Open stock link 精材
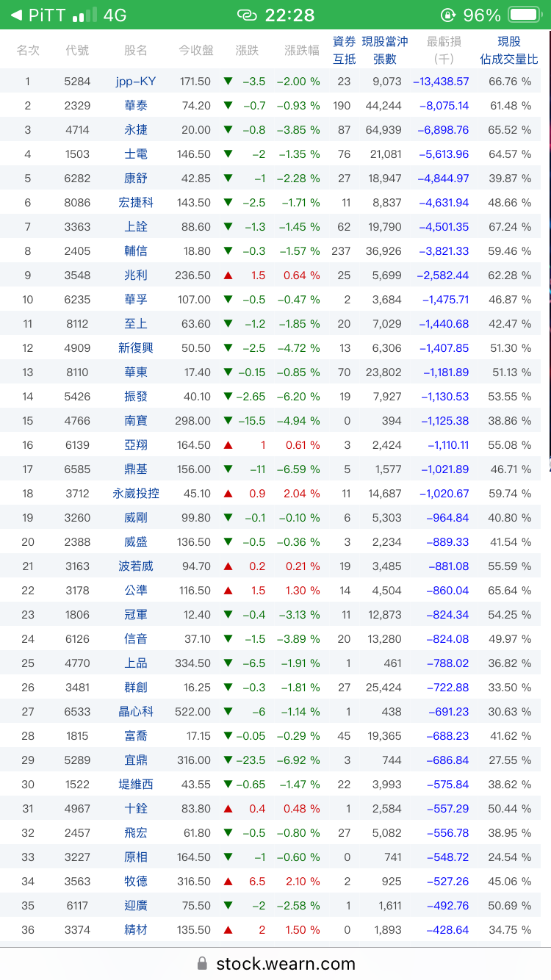The image size is (551, 980). 136,930
